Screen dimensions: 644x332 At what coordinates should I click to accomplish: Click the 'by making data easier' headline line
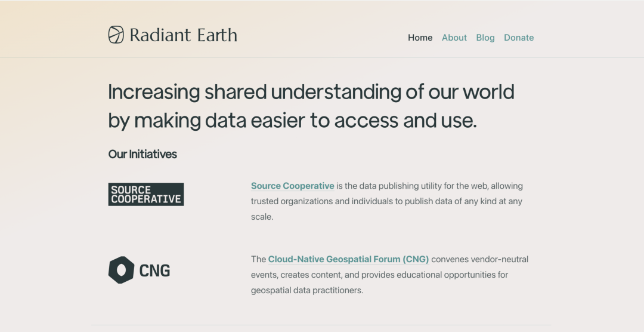coord(292,121)
